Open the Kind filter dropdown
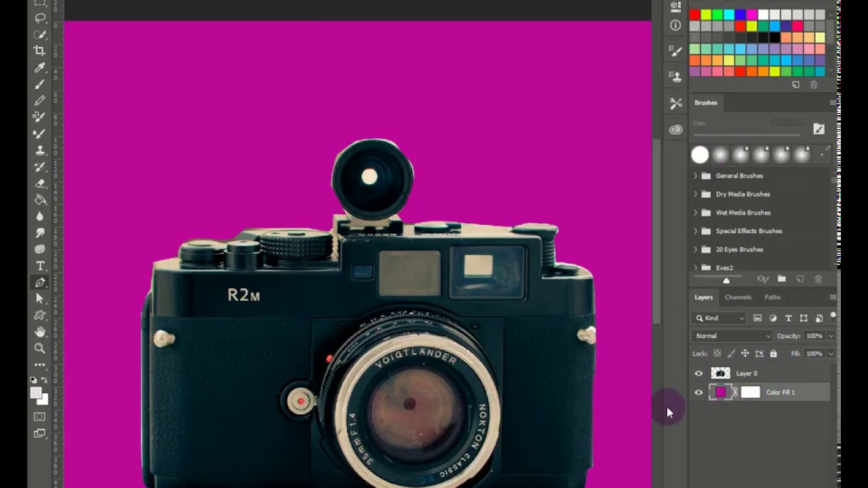The image size is (868, 488). click(720, 318)
